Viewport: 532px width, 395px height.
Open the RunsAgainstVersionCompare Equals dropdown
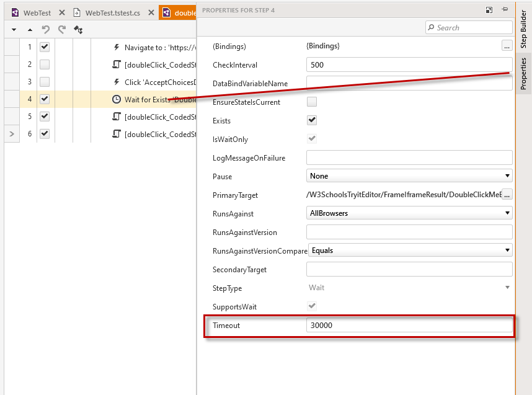coord(409,251)
